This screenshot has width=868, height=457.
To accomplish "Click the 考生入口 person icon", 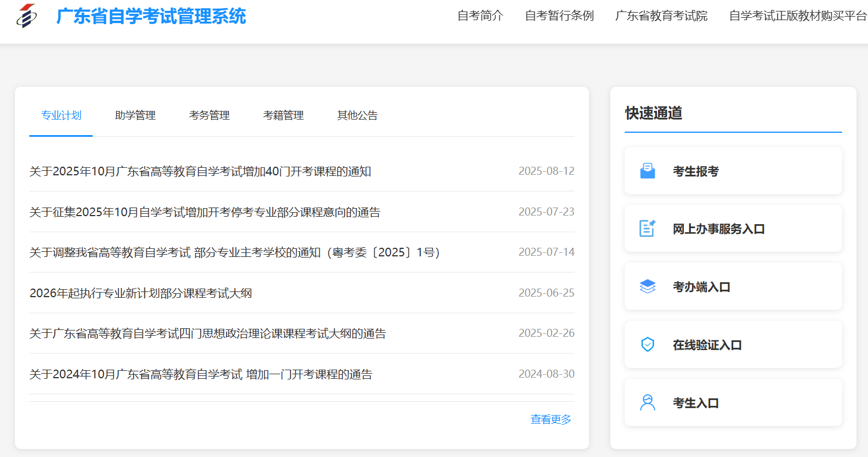I will click(x=648, y=402).
